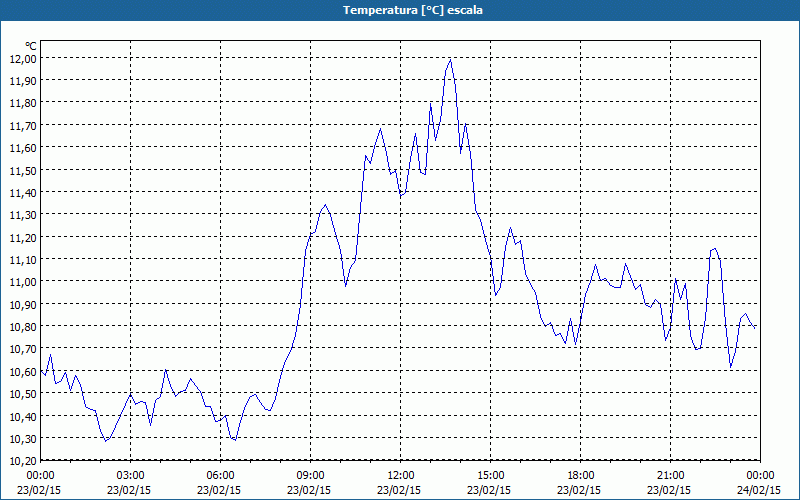Screen dimensions: 800x500
Task: Click the 15:00 time axis label
Action: (490, 476)
